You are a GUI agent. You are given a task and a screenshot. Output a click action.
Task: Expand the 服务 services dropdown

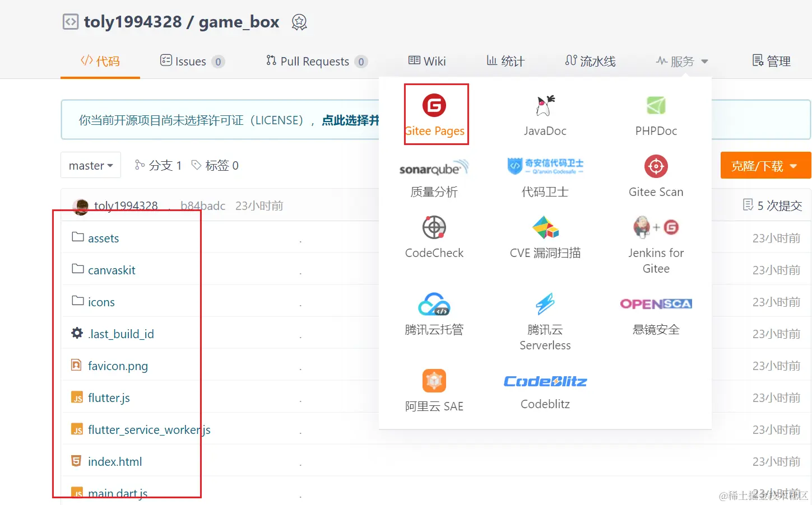pyautogui.click(x=682, y=61)
